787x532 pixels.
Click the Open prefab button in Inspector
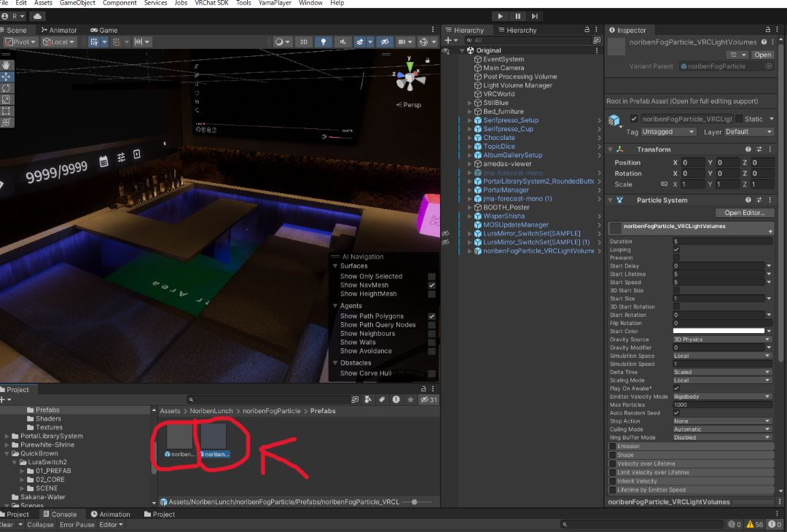click(762, 55)
